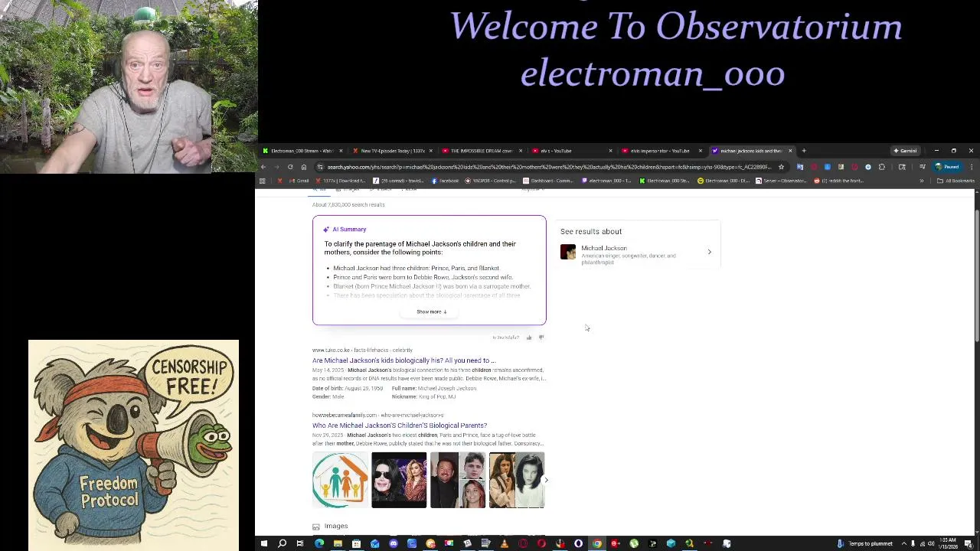Viewport: 980px width, 551px height.
Task: Click the family house logo thumbnail
Action: [x=340, y=480]
